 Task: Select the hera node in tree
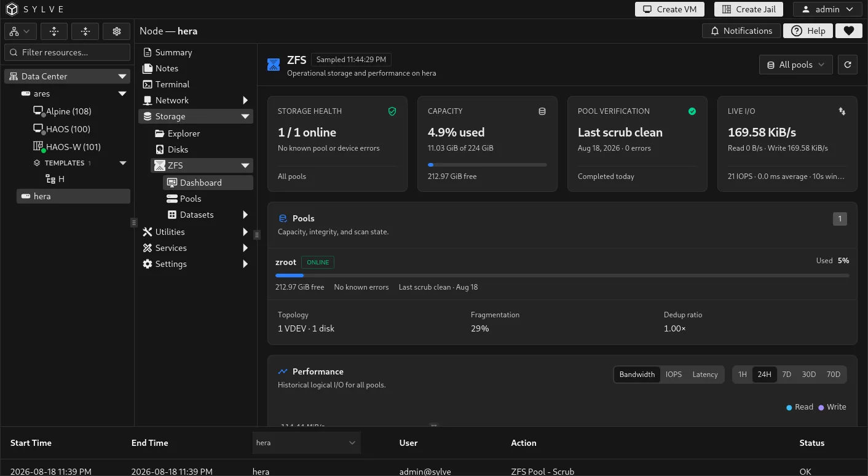coord(73,196)
